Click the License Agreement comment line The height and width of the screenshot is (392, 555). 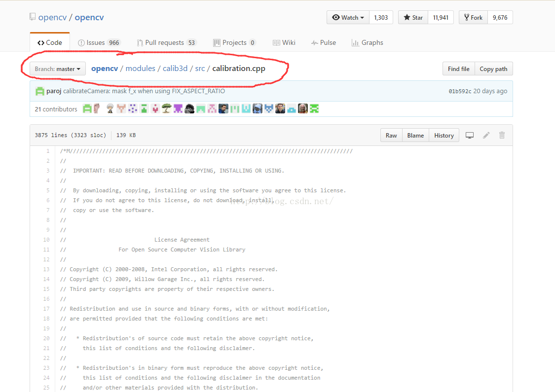182,240
